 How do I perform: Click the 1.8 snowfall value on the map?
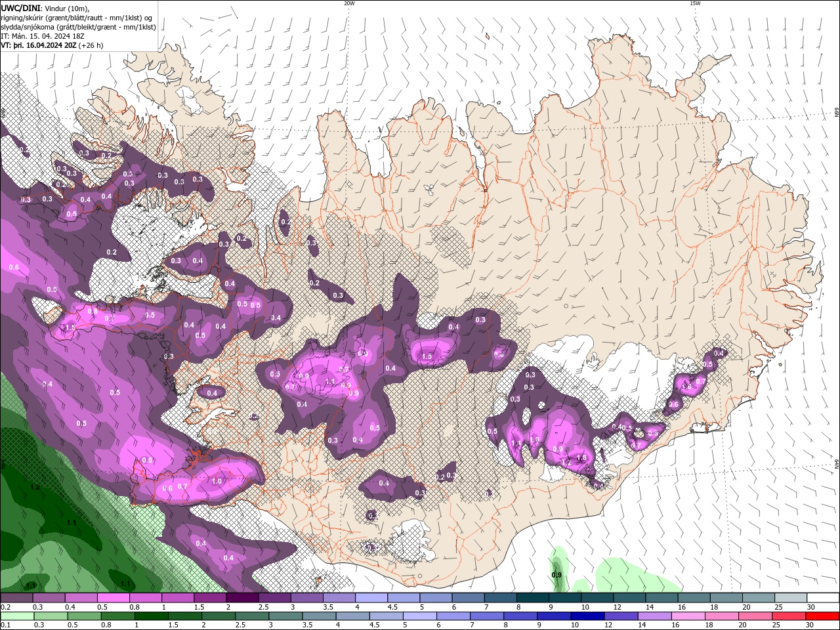[581, 458]
